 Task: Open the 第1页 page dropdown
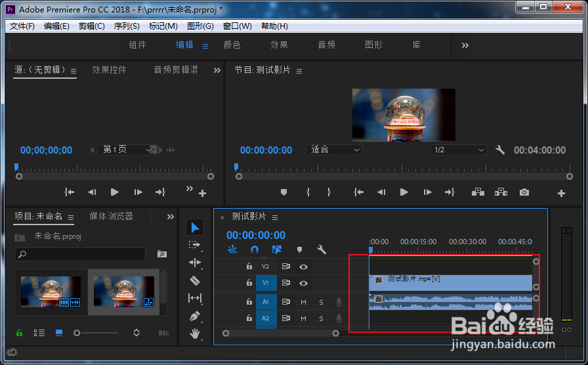point(125,150)
